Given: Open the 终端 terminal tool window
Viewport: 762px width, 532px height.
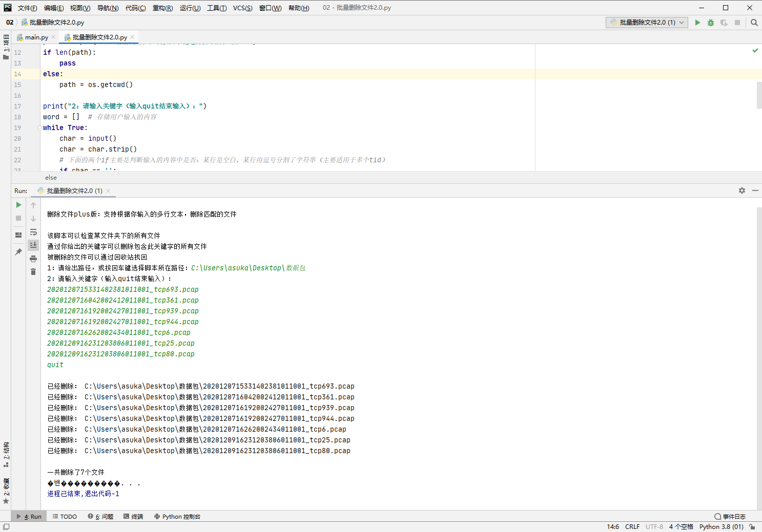Looking at the screenshot, I should pyautogui.click(x=133, y=517).
